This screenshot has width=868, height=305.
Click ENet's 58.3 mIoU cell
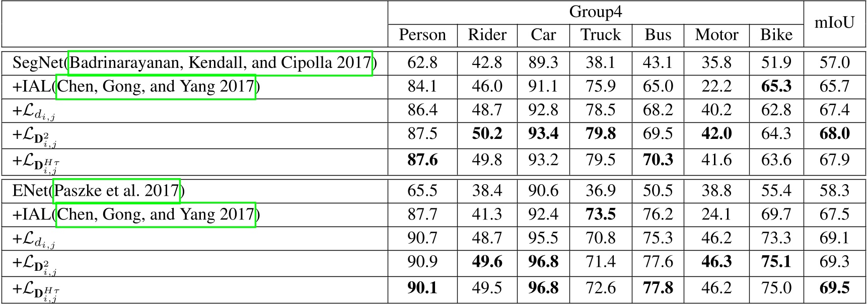pos(834,191)
